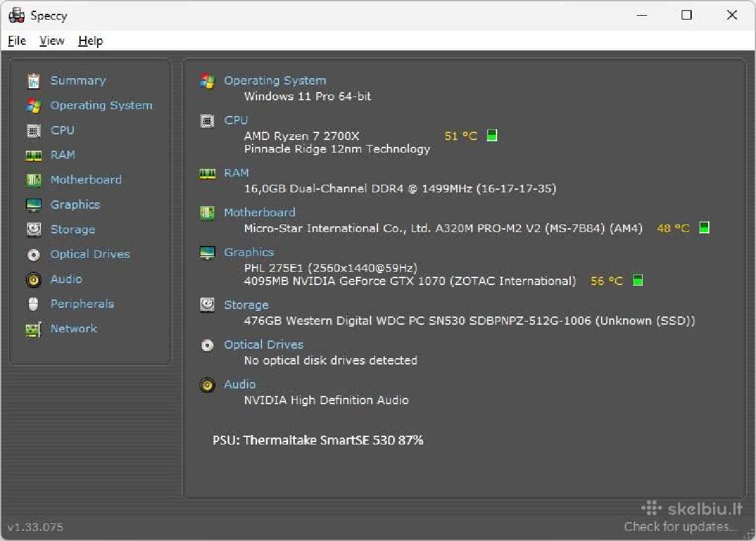Click the Storage drive icon in summary pane

(x=207, y=305)
